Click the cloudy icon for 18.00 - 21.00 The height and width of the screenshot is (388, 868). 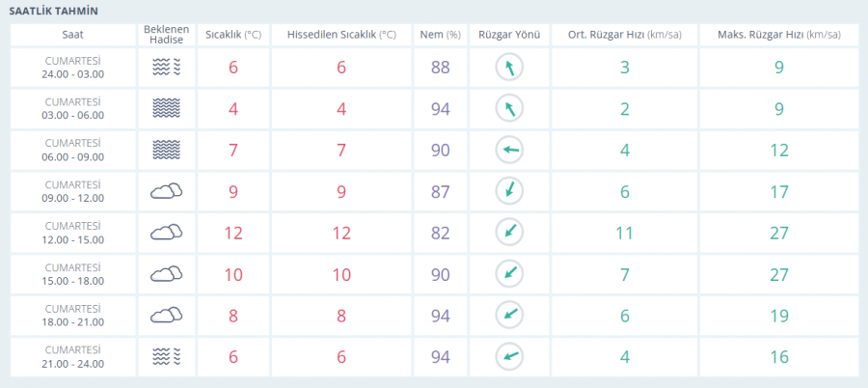point(166,316)
